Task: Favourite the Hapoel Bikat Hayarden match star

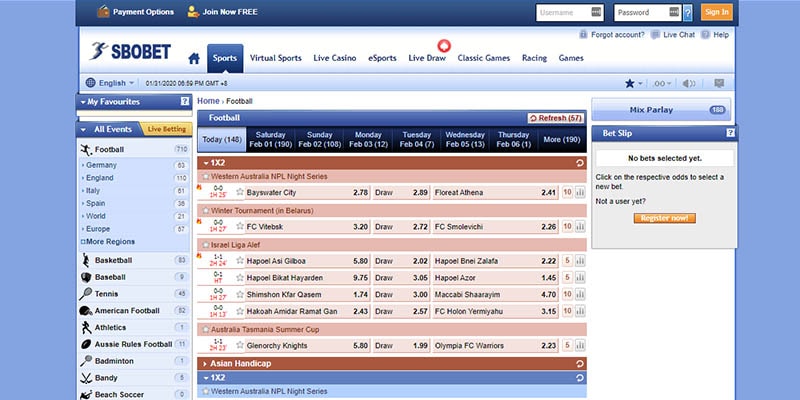Action: click(x=240, y=278)
